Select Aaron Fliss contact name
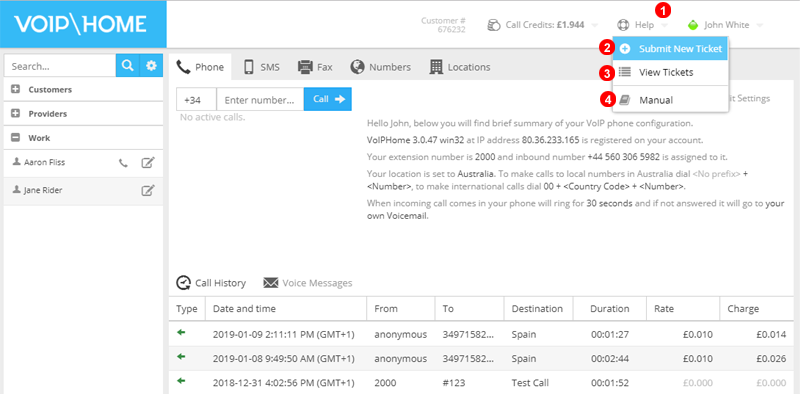The height and width of the screenshot is (397, 800). [44, 162]
